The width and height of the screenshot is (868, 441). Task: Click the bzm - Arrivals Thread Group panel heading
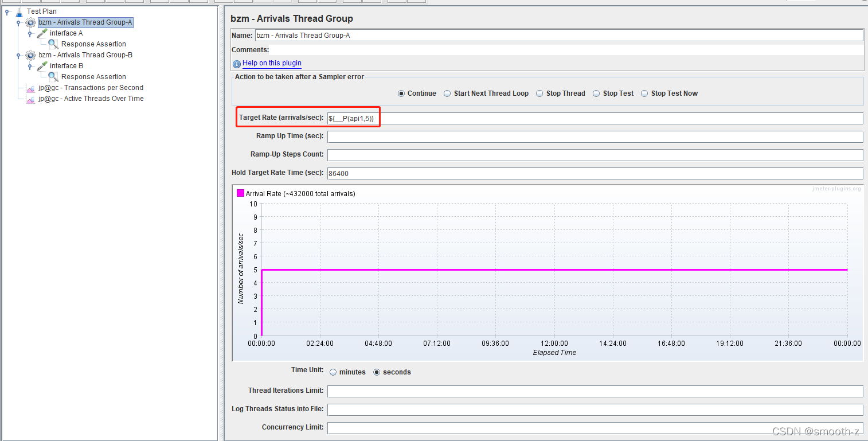click(x=292, y=18)
